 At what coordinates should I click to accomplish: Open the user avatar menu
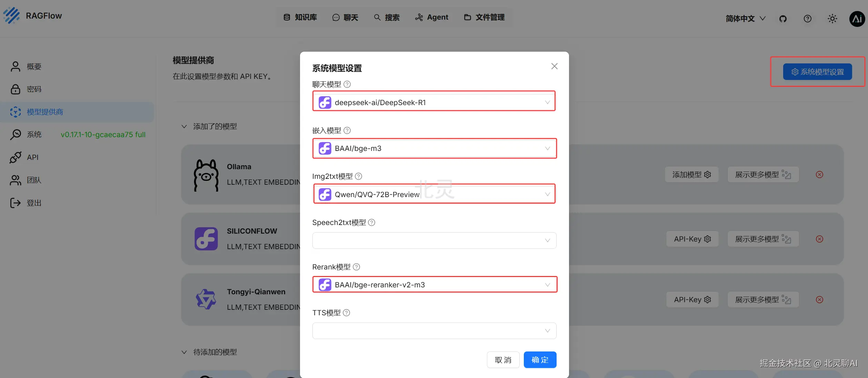857,19
